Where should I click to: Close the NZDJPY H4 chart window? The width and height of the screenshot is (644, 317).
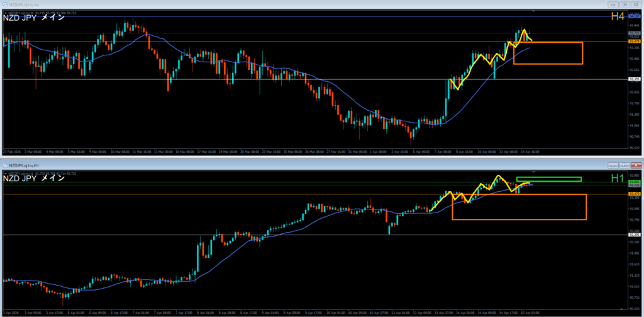(x=636, y=4)
